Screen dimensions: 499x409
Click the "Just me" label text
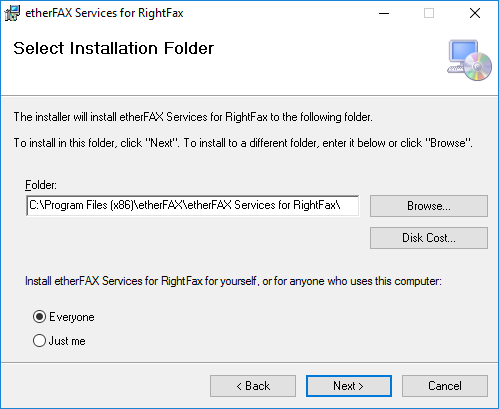click(67, 341)
